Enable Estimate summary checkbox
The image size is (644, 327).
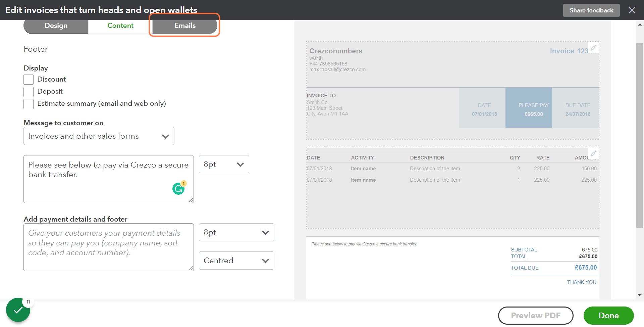tap(29, 104)
